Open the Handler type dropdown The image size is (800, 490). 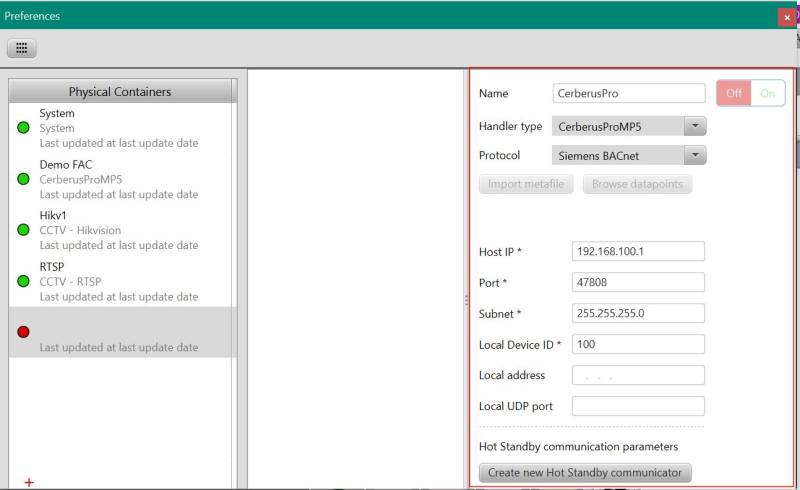click(629, 126)
